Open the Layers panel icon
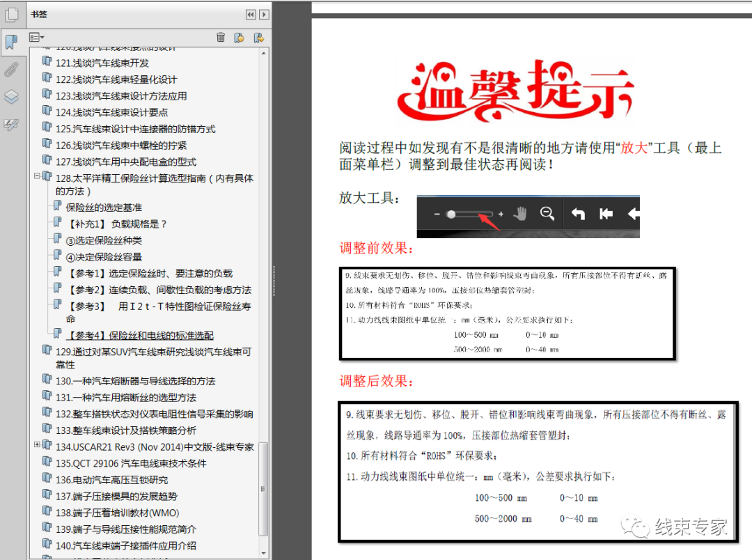This screenshot has width=752, height=560. 11,97
